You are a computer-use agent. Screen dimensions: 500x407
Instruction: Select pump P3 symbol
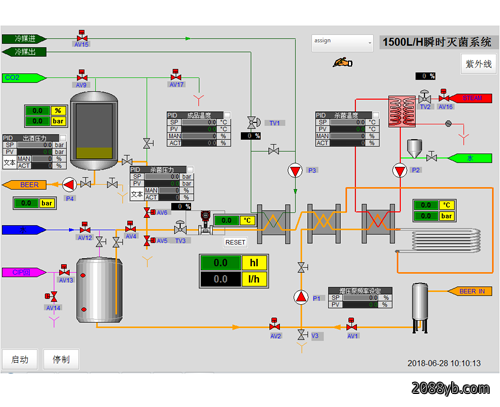295,171
